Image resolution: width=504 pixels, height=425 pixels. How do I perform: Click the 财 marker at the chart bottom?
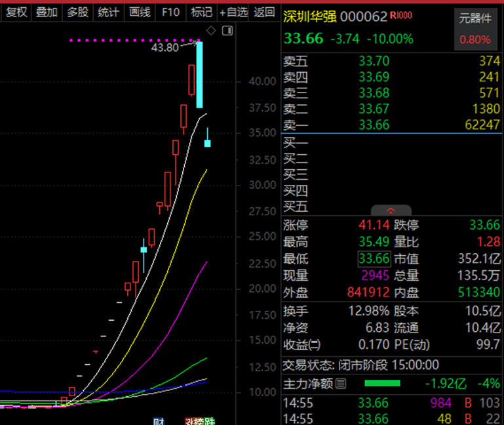tap(158, 421)
